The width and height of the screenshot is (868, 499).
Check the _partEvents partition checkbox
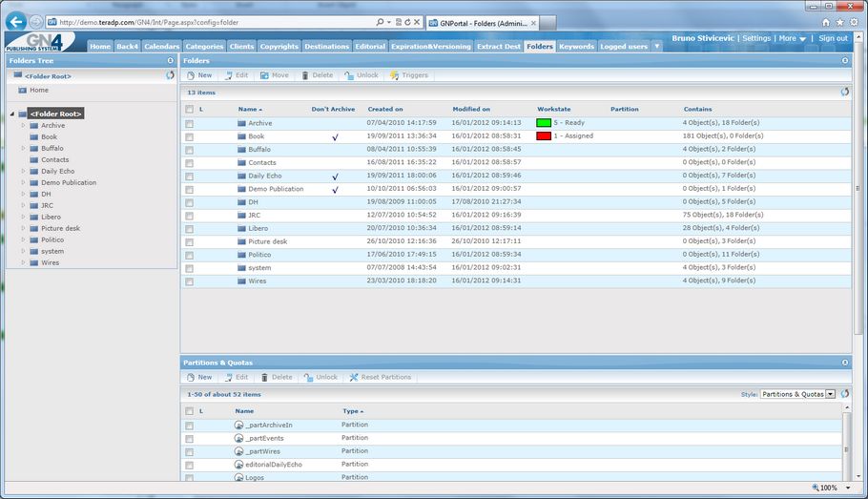189,439
